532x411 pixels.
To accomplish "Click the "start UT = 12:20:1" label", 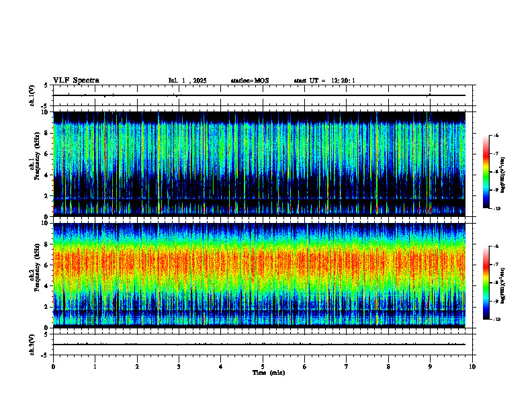I will (x=324, y=81).
